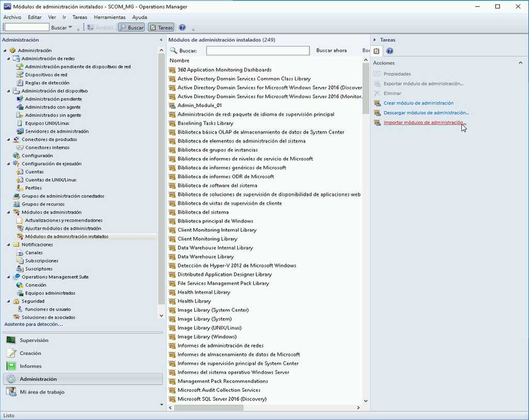The image size is (529, 420).
Task: Open the Ver menu
Action: 52,17
